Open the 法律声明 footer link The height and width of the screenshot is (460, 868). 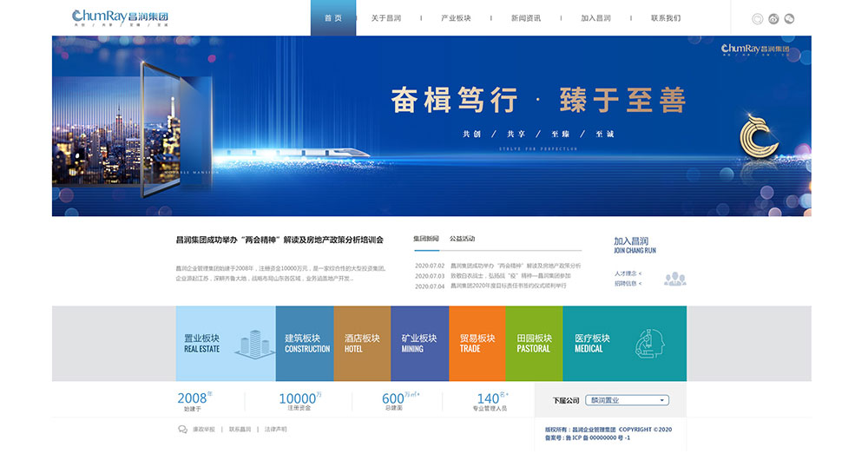point(276,430)
